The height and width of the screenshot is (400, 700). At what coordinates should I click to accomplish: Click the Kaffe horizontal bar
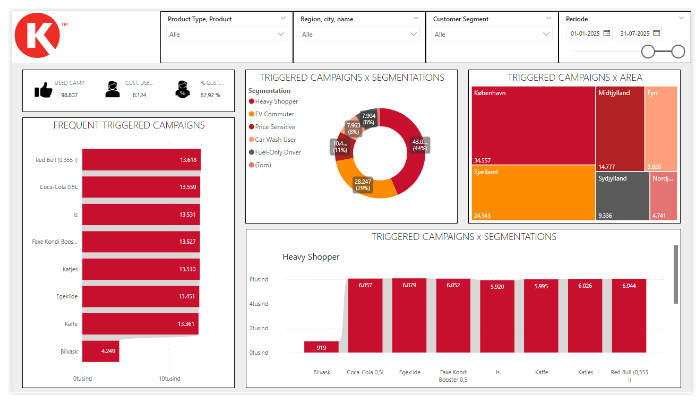coord(140,324)
